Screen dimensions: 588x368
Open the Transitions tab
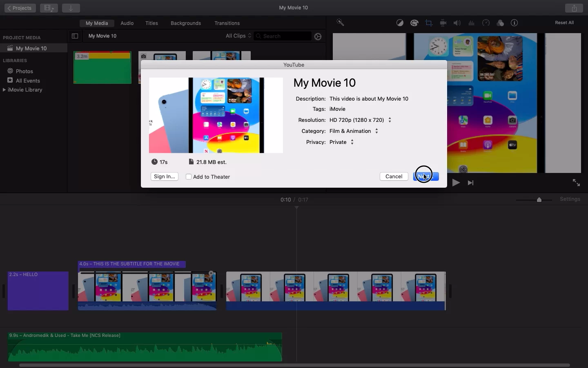[x=227, y=23]
